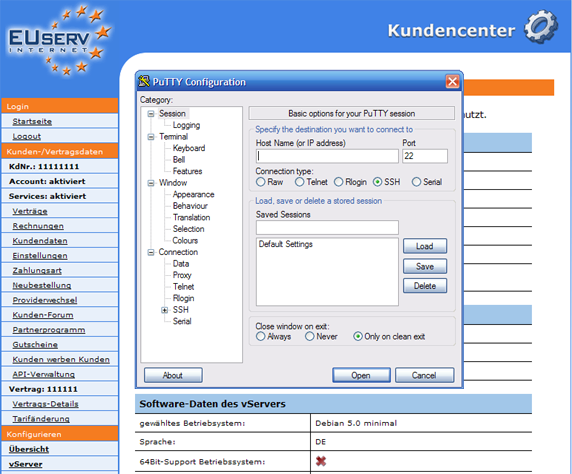Open Zahlungsart link in sidebar
The width and height of the screenshot is (572, 474).
pos(37,271)
